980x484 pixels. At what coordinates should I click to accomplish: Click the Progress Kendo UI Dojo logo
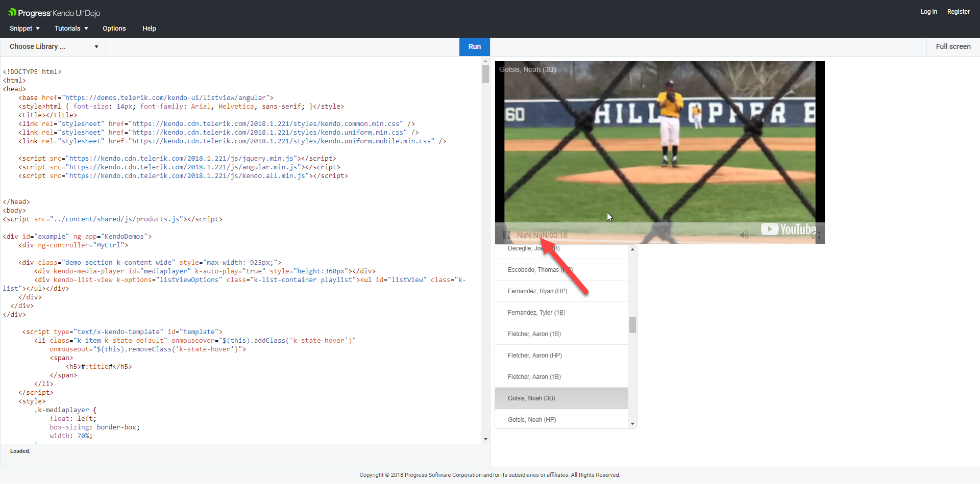tap(54, 13)
